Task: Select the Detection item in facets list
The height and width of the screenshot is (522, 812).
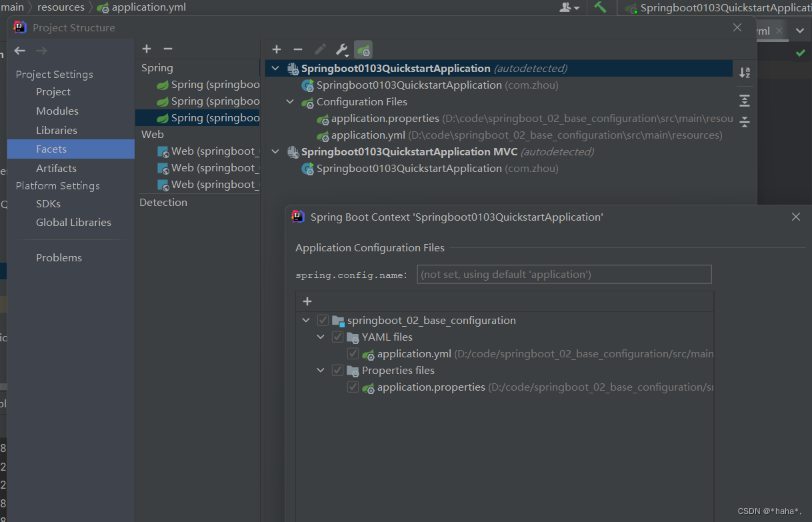Action: (163, 203)
